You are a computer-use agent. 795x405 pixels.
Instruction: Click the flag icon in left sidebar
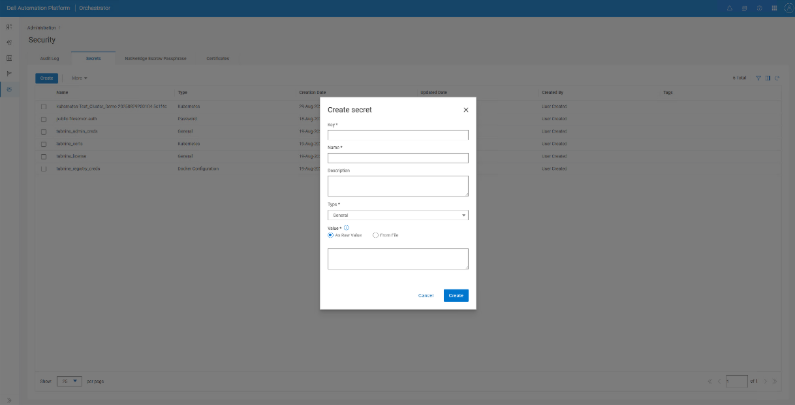tap(9, 74)
